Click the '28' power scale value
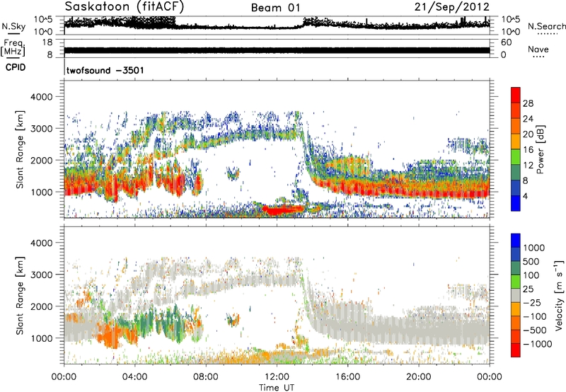This screenshot has height=392, width=566. (528, 103)
